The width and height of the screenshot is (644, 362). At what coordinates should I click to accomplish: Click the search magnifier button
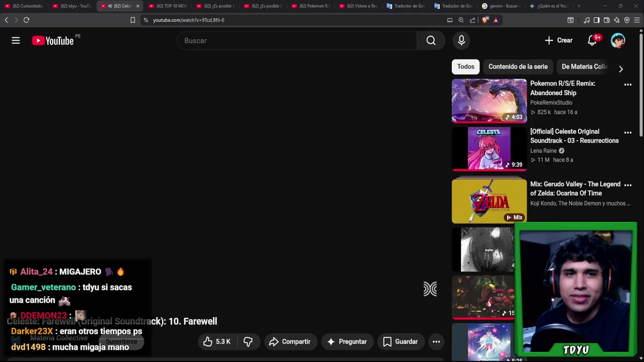pos(431,41)
